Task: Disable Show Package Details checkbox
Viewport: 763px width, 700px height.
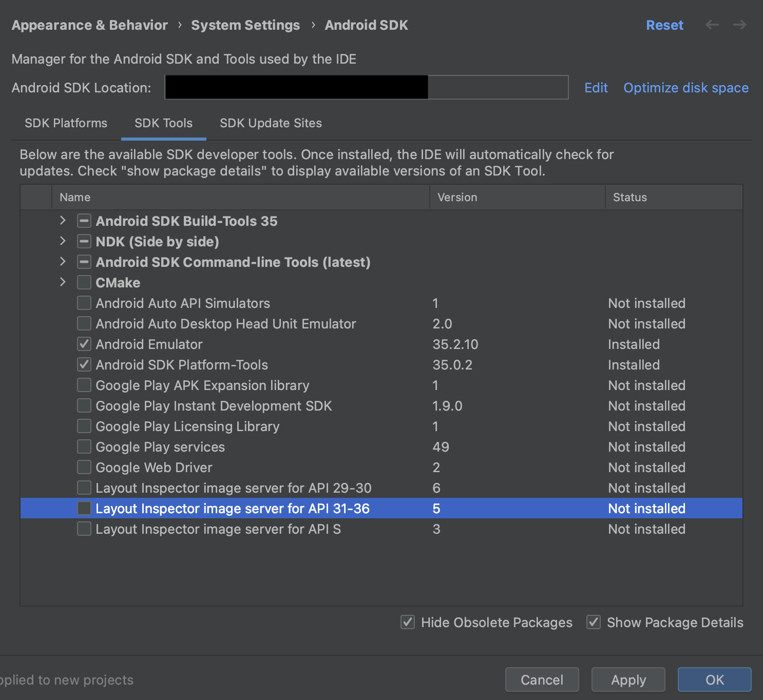Action: [594, 622]
